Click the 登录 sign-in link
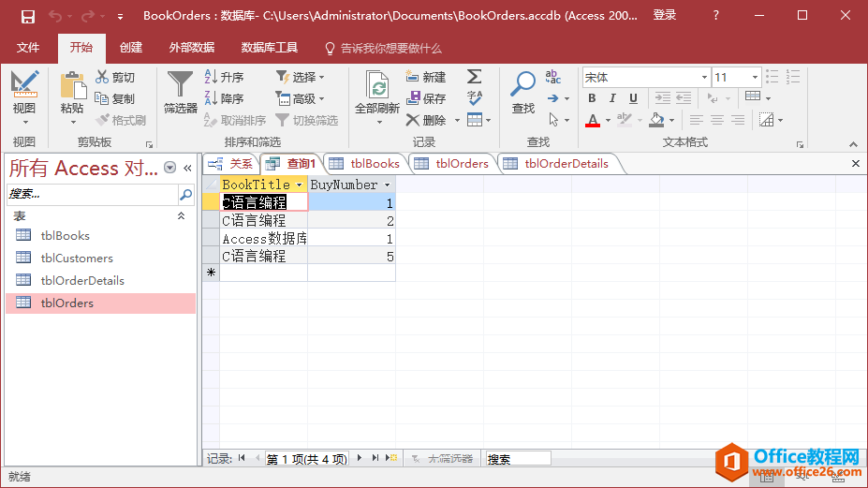 click(664, 16)
